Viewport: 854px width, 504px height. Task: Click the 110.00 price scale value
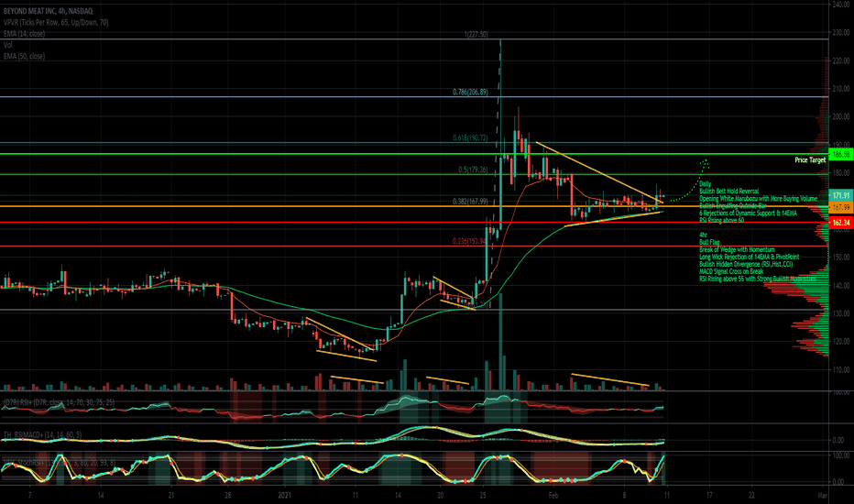pyautogui.click(x=841, y=370)
